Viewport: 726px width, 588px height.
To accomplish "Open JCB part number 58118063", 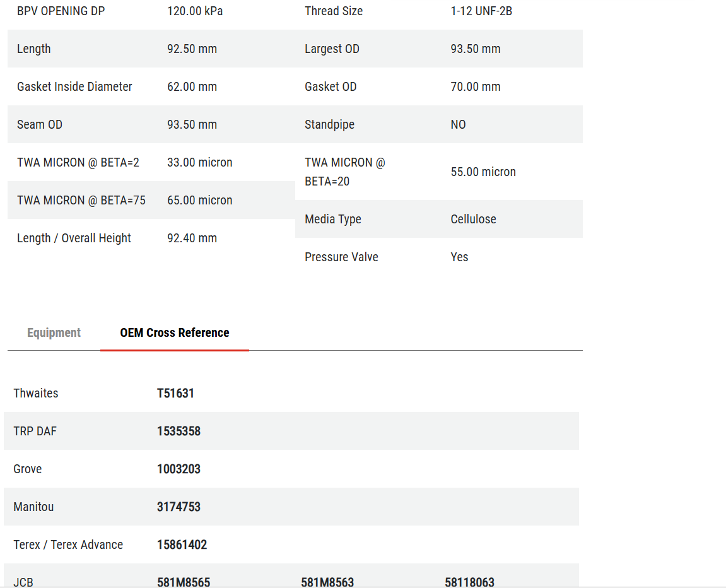I will [x=469, y=582].
